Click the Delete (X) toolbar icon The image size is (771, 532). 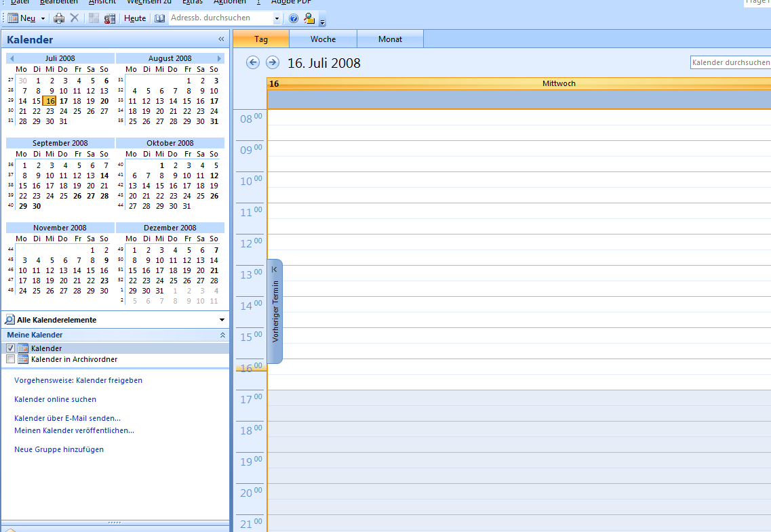[x=75, y=18]
